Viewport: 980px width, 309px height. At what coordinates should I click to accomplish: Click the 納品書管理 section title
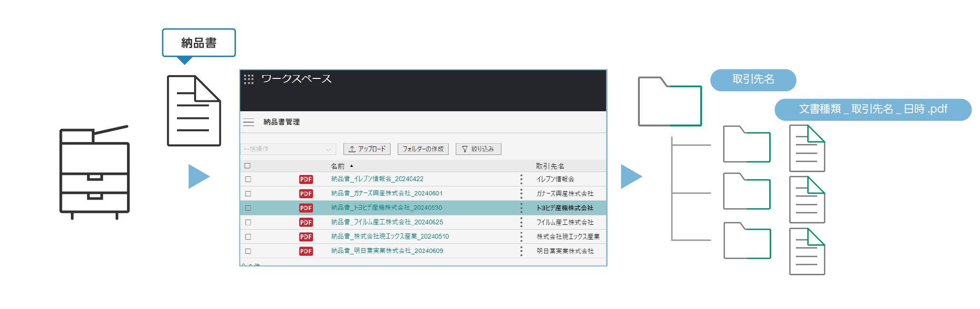click(282, 122)
